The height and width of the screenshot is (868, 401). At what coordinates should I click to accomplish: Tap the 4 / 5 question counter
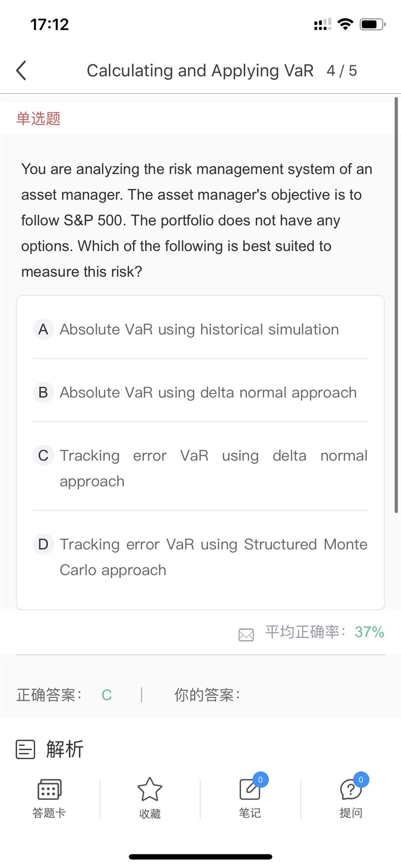tap(342, 71)
